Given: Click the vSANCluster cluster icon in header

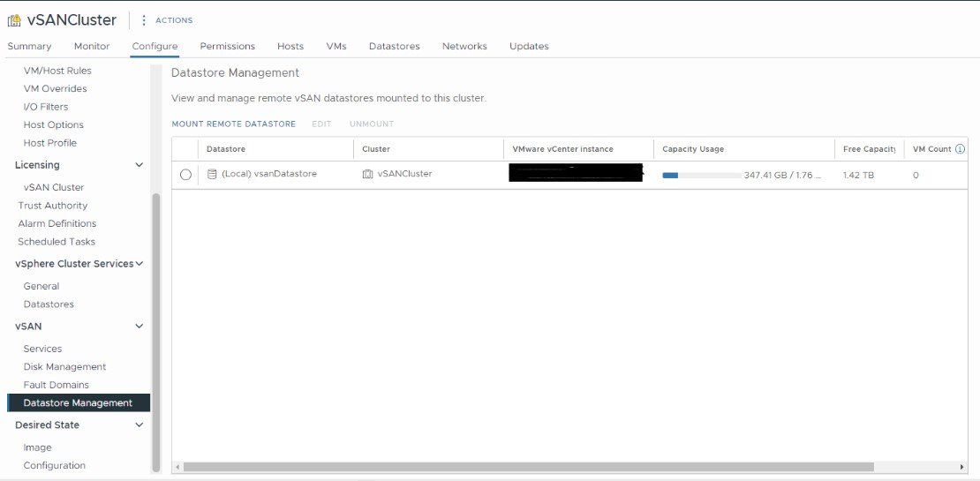Looking at the screenshot, I should coord(14,20).
